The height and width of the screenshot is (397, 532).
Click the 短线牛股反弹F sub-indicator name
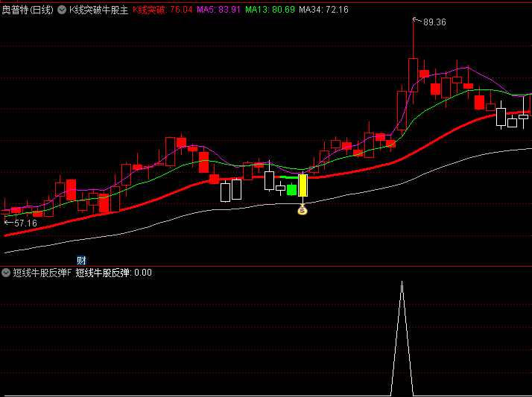click(x=42, y=273)
